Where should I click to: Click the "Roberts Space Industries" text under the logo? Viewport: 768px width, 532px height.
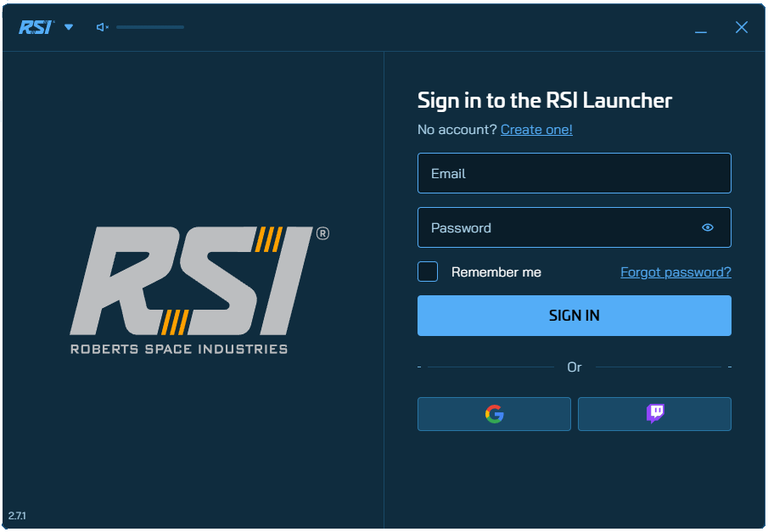pos(178,349)
